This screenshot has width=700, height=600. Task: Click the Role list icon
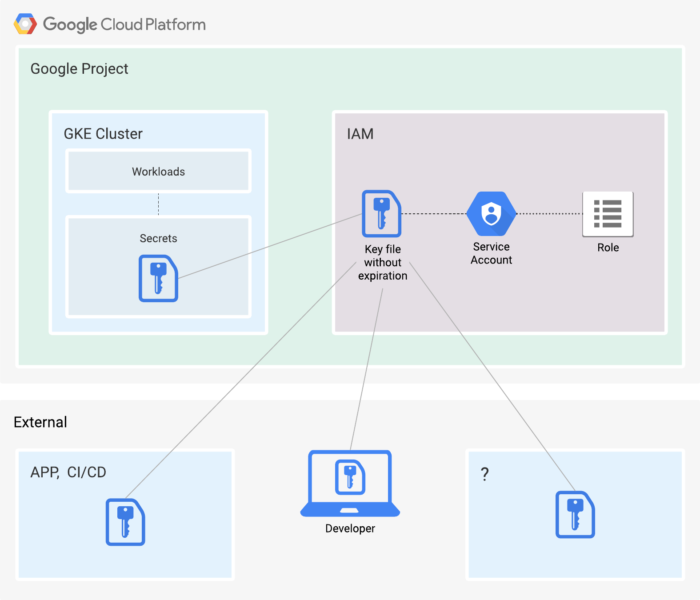(x=608, y=214)
